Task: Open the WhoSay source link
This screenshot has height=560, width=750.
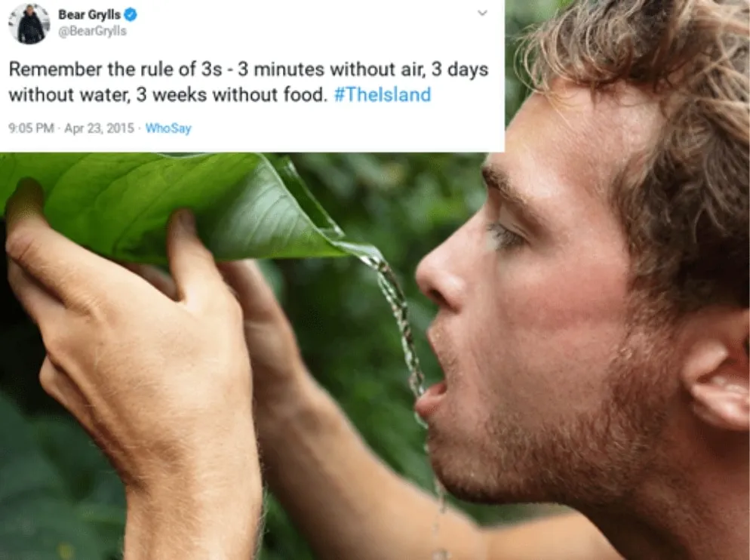Action: coord(168,128)
